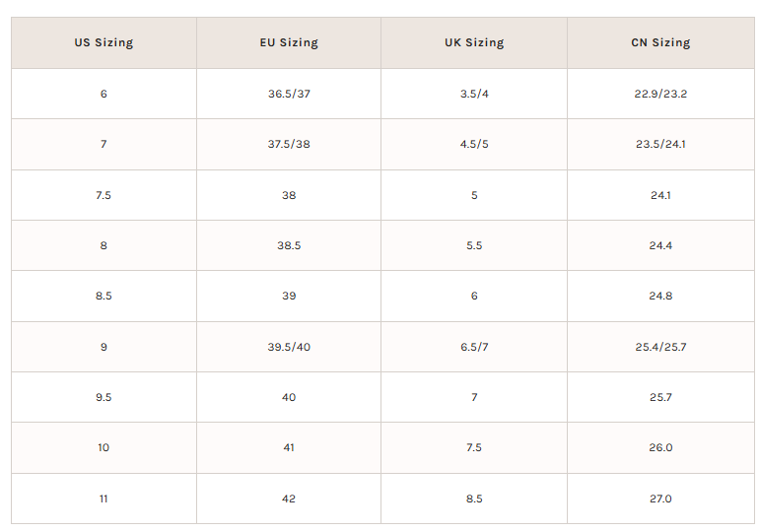The image size is (760, 532).
Task: Click the EU Sizing column header
Action: click(x=289, y=42)
